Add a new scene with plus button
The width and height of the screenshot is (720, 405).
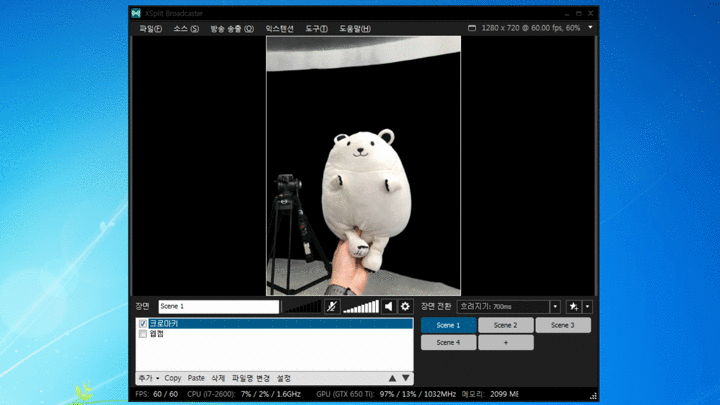pos(506,343)
